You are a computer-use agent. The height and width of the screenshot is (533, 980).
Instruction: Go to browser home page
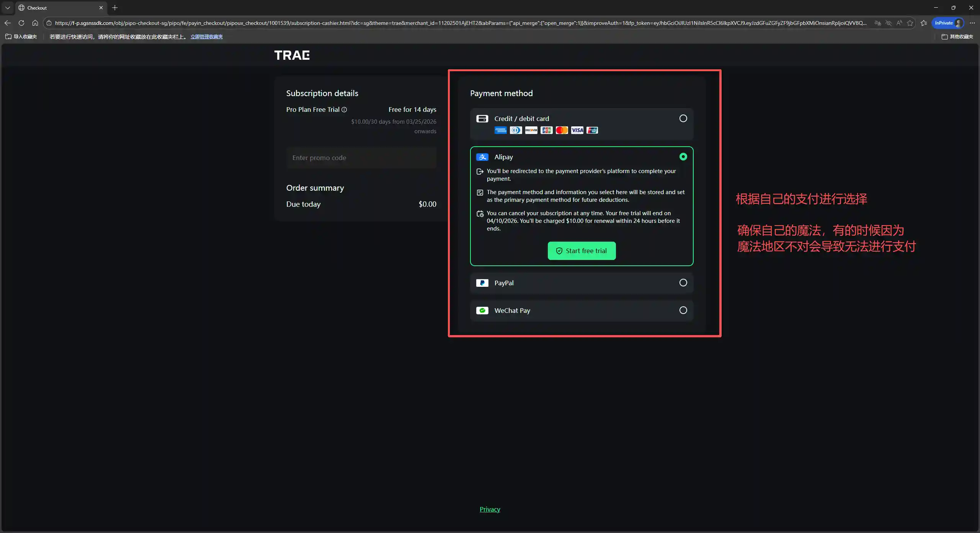tap(35, 23)
